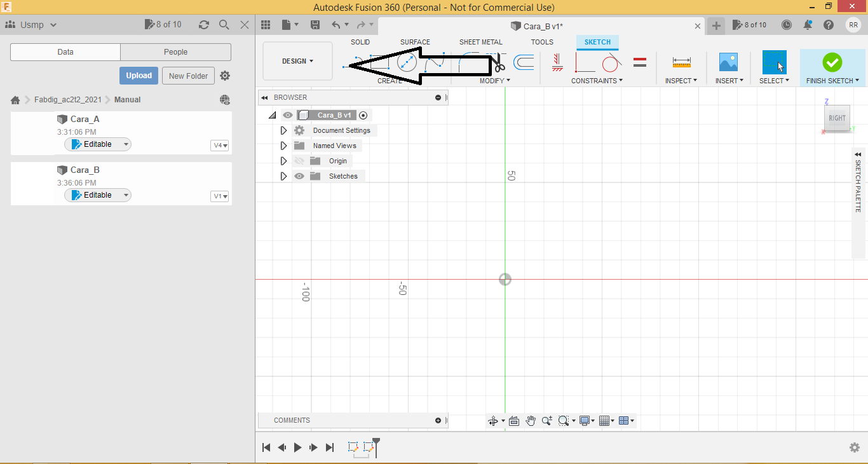
Task: Open the FINISH SKETCH dropdown
Action: click(832, 81)
